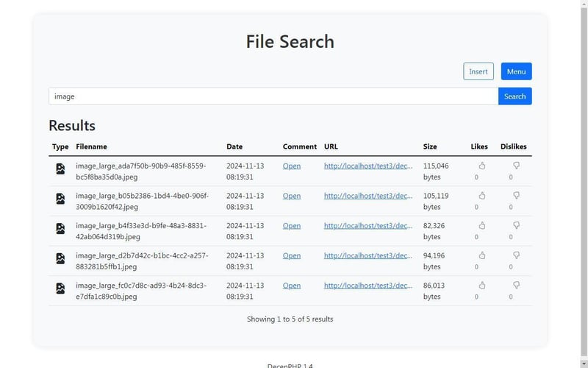Click the Insert button
The width and height of the screenshot is (588, 368).
(x=478, y=71)
